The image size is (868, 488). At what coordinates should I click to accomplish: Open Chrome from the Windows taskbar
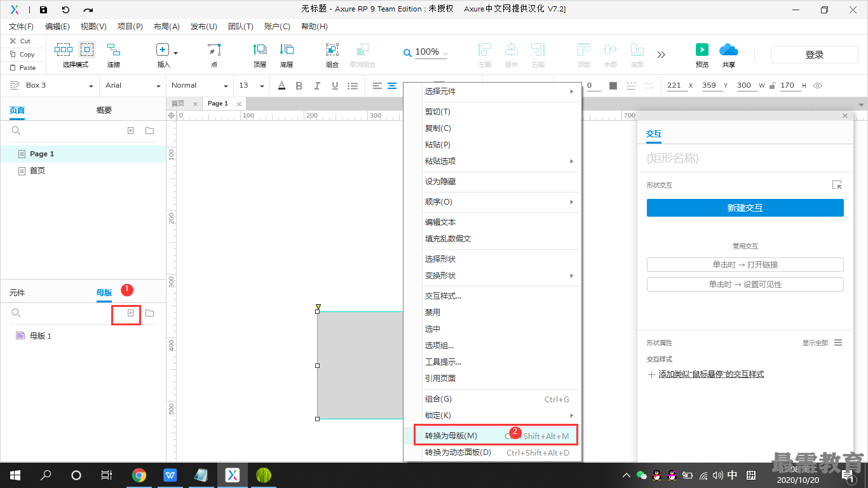[x=139, y=475]
